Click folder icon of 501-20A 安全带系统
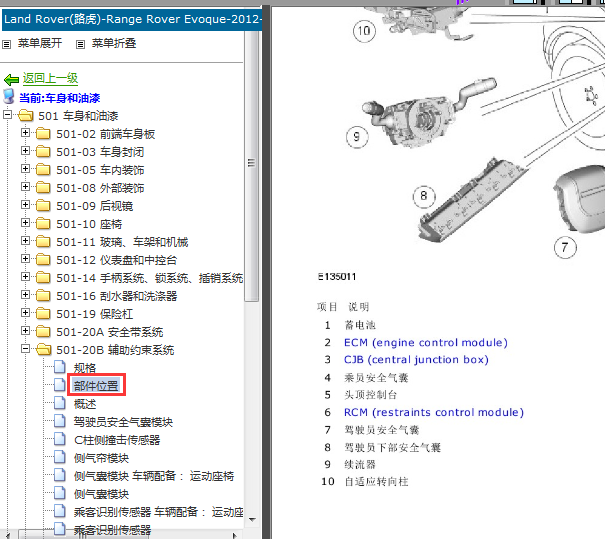The height and width of the screenshot is (539, 605). (43, 332)
